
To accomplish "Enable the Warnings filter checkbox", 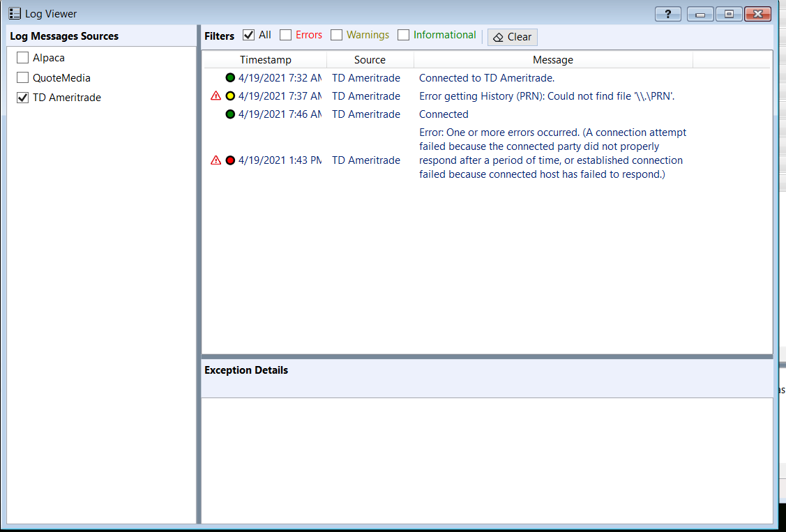I will [x=336, y=35].
